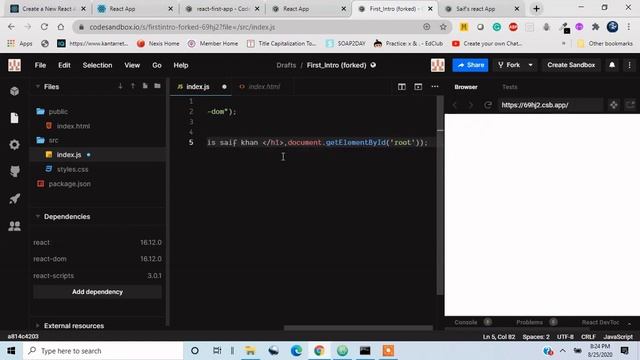
Task: Click the preview back arrow
Action: point(455,105)
